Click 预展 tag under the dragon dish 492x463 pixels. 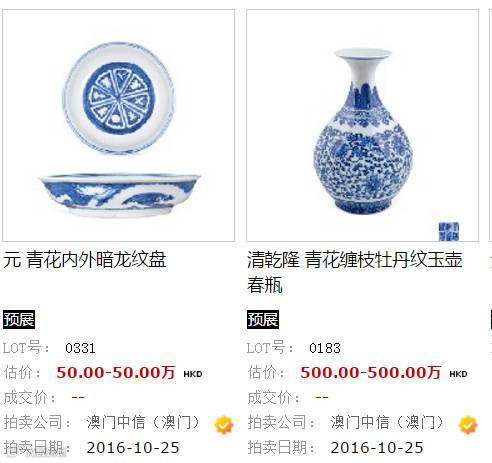point(19,320)
